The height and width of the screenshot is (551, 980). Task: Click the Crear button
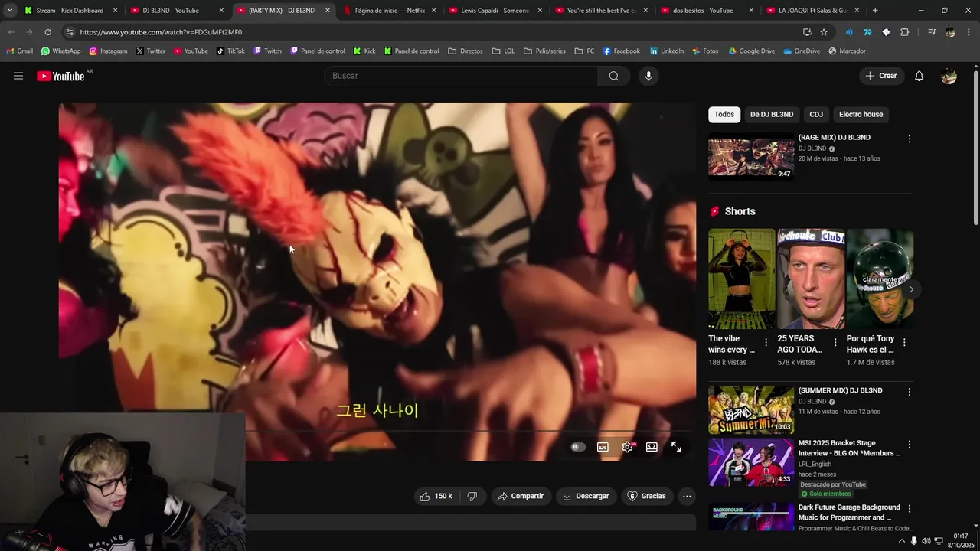[x=881, y=76]
